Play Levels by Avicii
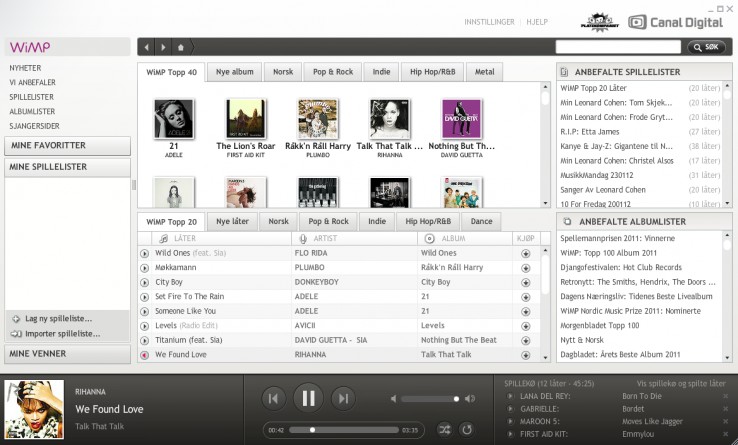Image resolution: width=738 pixels, height=445 pixels. pyautogui.click(x=144, y=326)
